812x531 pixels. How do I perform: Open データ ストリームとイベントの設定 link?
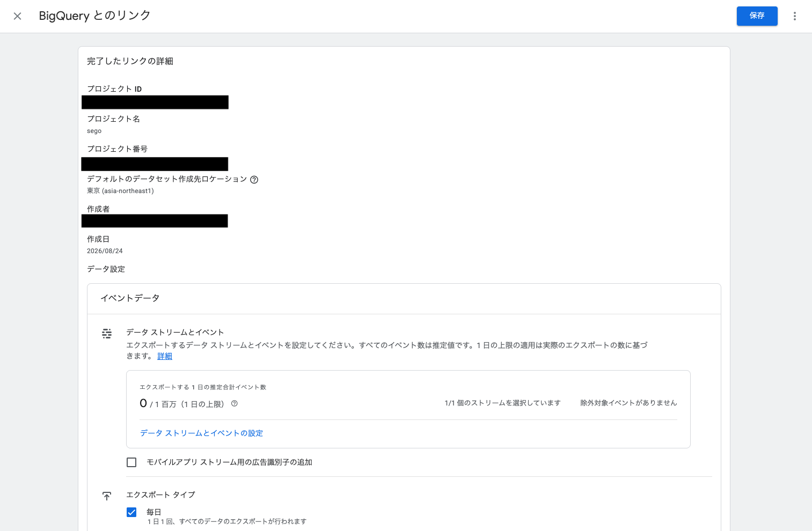pos(201,433)
